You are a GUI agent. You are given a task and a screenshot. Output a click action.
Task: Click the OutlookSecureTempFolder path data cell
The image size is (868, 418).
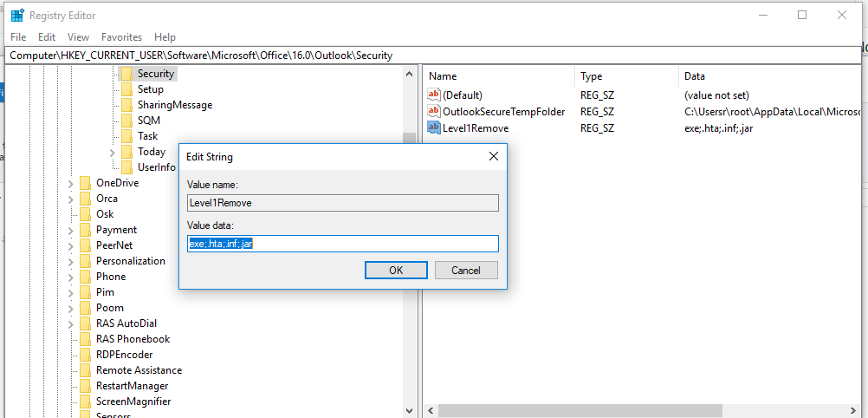(773, 111)
